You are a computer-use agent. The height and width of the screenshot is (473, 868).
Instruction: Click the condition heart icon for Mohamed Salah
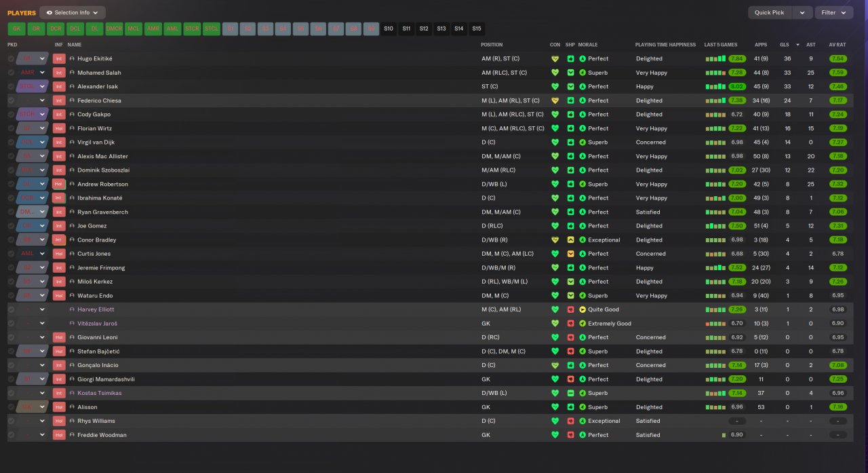pos(555,73)
